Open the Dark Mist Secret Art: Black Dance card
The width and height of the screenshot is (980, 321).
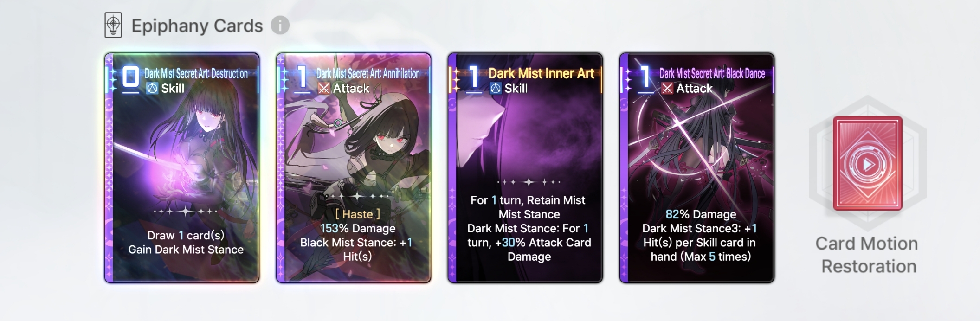click(x=697, y=168)
